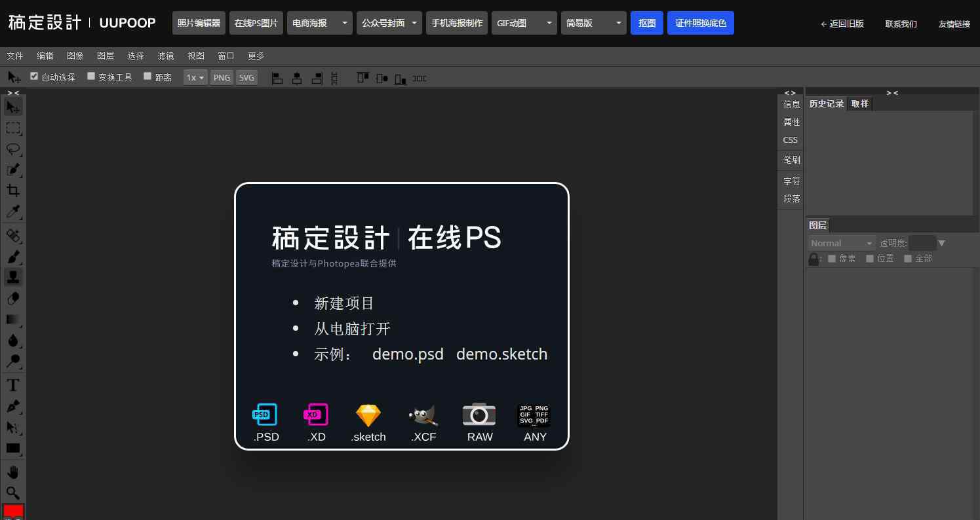Select the Eyedropper tool

coord(13,212)
